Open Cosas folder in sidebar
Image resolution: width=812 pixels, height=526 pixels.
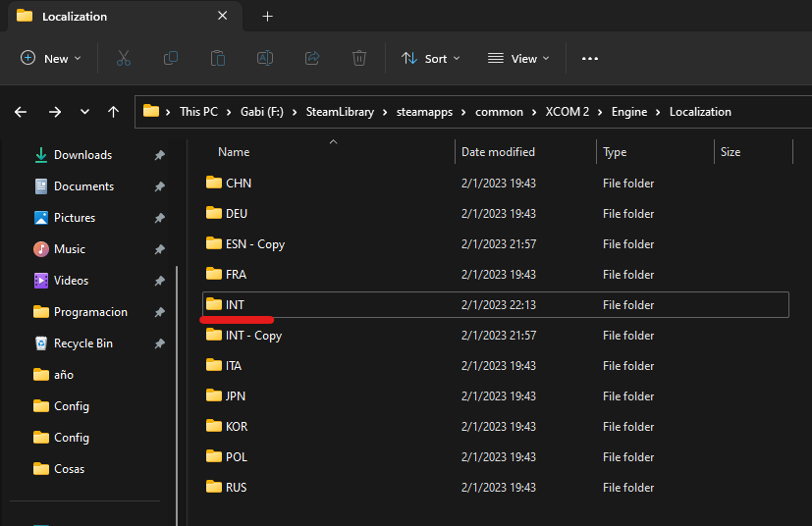pos(69,468)
